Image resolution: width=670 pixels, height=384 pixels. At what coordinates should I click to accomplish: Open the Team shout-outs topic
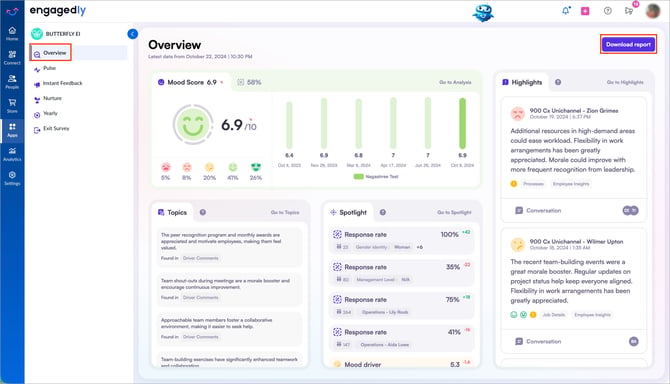coord(230,290)
